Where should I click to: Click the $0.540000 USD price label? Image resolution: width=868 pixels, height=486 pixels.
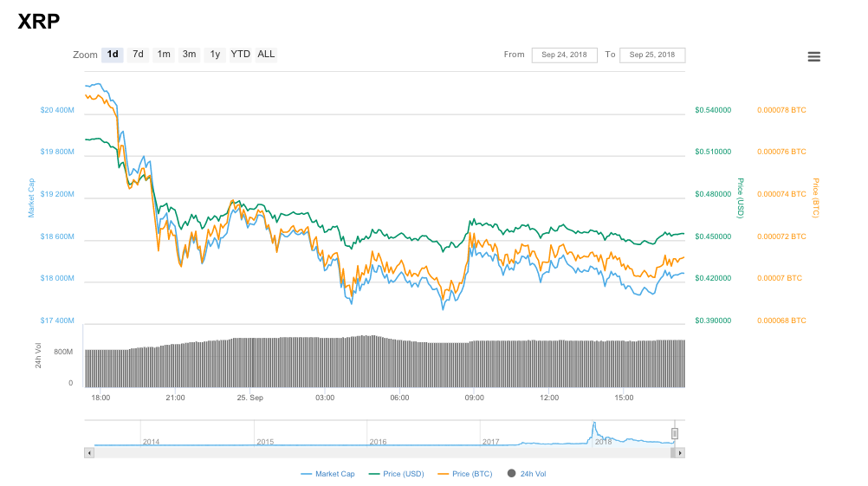coord(713,110)
